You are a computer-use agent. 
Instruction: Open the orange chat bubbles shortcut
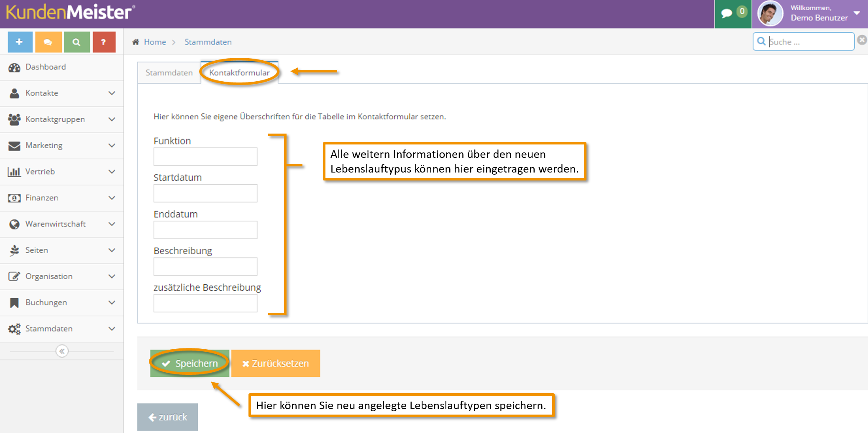[x=48, y=42]
